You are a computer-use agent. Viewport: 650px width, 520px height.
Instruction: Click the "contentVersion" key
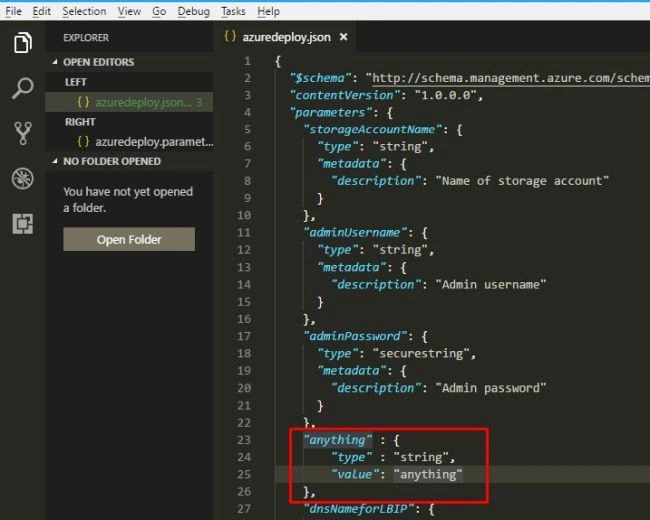(x=344, y=95)
